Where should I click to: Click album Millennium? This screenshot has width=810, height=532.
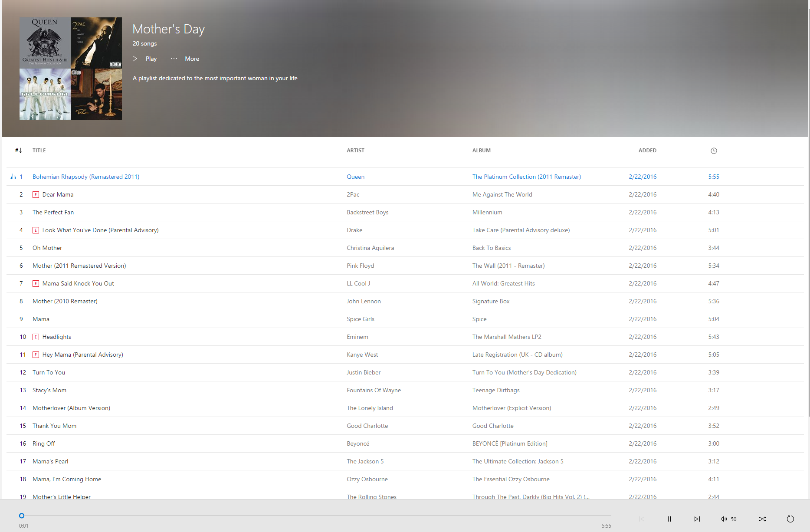[487, 212]
